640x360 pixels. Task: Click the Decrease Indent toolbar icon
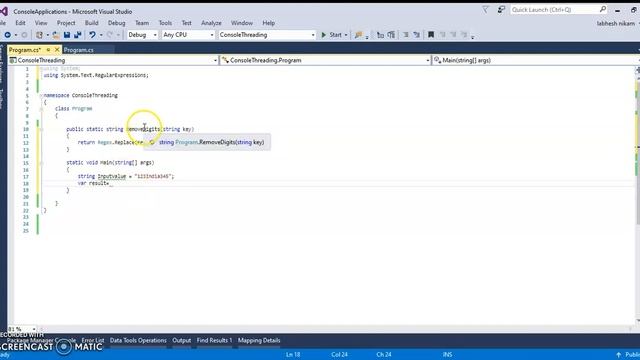pos(380,35)
